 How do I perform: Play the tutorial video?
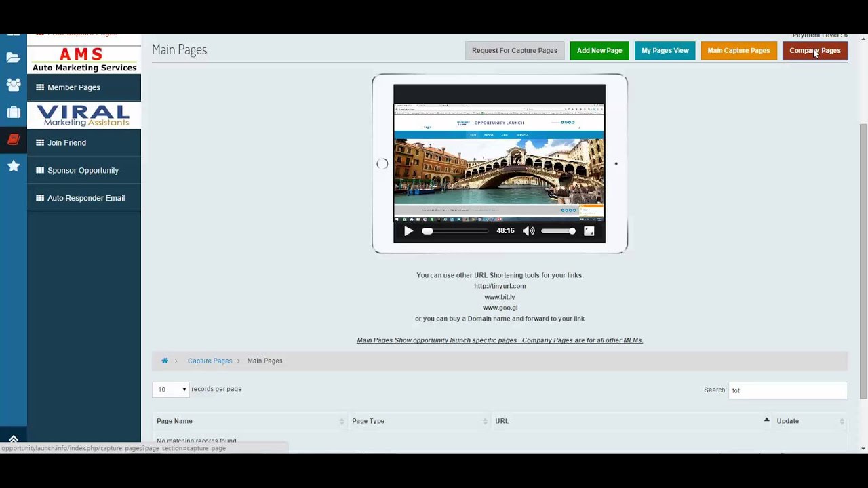tap(408, 231)
